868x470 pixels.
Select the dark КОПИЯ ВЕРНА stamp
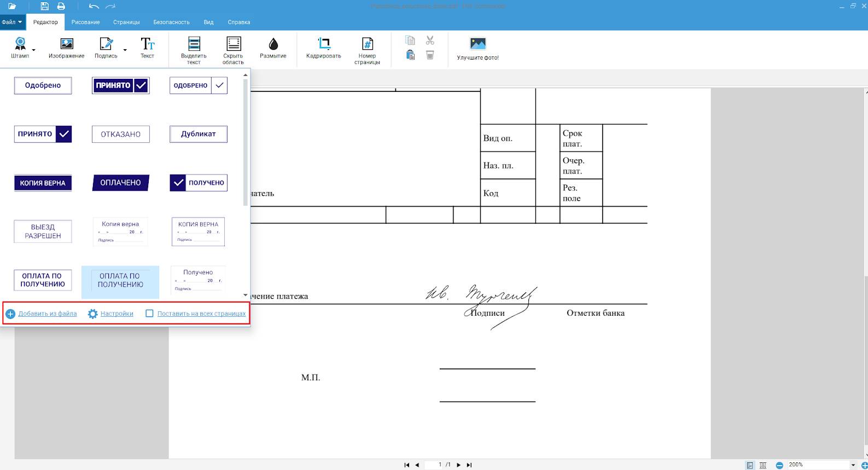(x=43, y=183)
